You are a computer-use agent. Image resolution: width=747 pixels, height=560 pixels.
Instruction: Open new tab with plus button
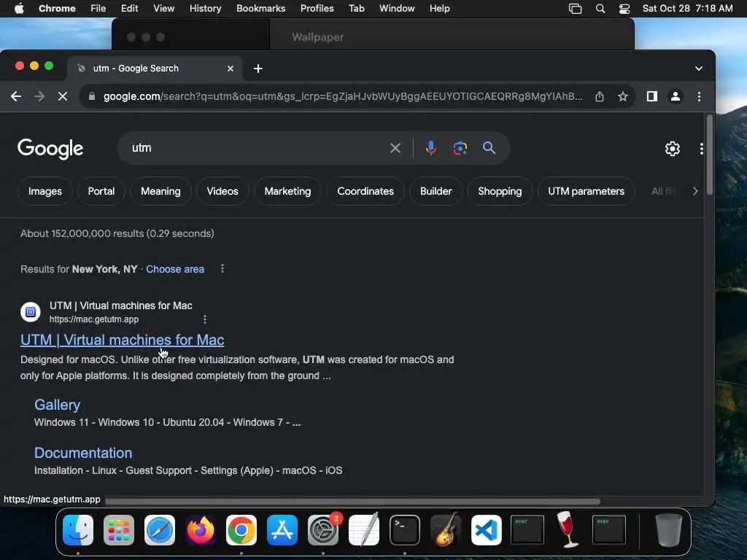coord(258,69)
